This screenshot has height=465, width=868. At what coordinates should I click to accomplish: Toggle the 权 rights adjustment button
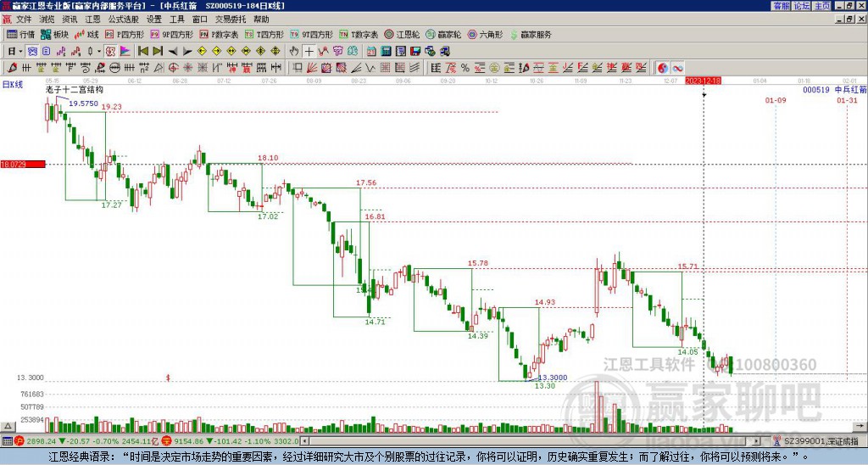[x=111, y=52]
